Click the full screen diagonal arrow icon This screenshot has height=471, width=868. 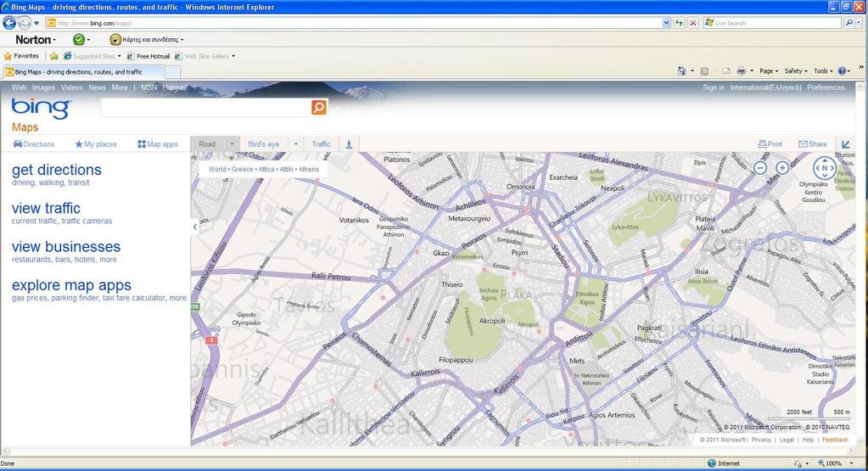pos(846,144)
